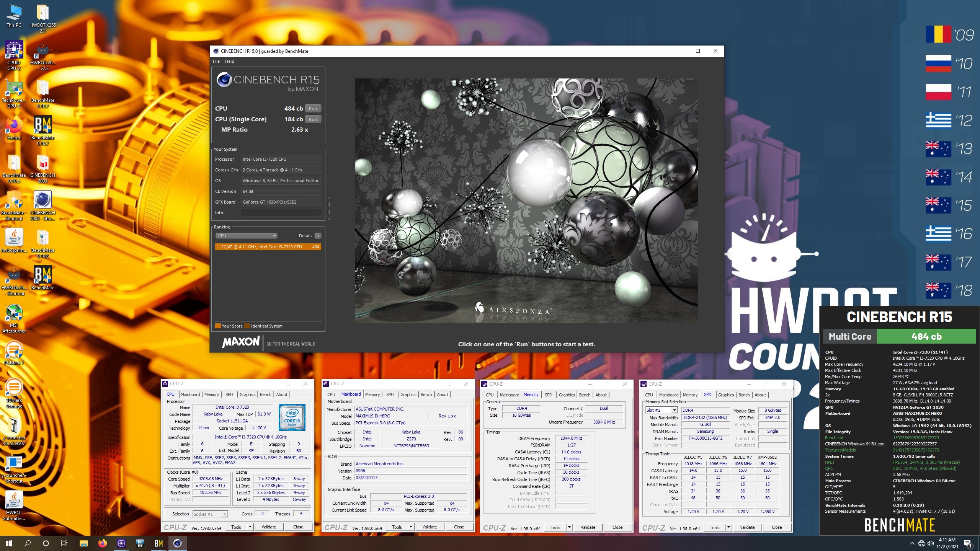This screenshot has height=551, width=980.
Task: Click Validate in the CPU-Z Memory window
Action: click(588, 527)
